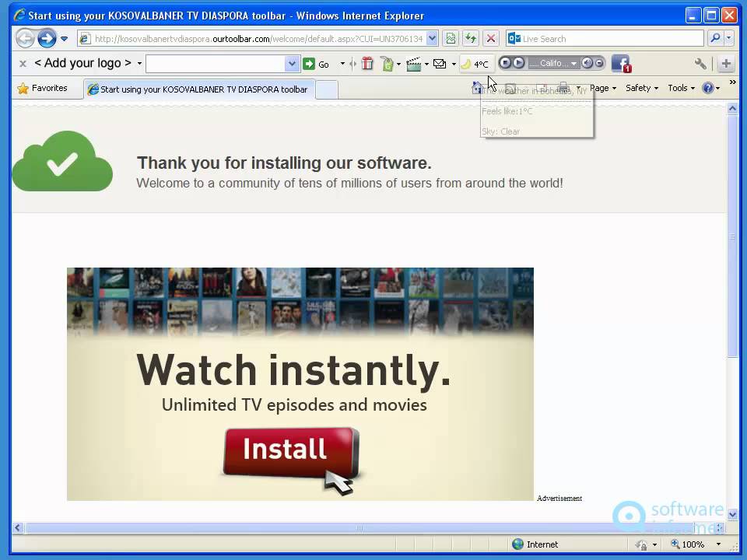Click the red gift box toolbar icon
This screenshot has height=560, width=747.
click(367, 63)
